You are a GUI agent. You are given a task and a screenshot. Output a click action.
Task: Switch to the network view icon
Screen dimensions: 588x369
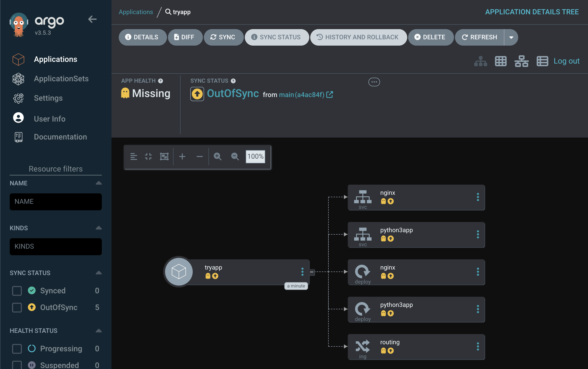coord(521,61)
